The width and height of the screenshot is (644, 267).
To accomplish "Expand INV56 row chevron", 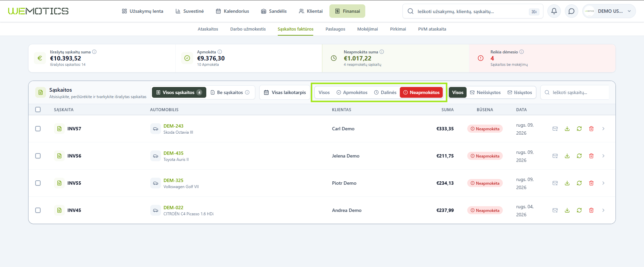I will 603,156.
